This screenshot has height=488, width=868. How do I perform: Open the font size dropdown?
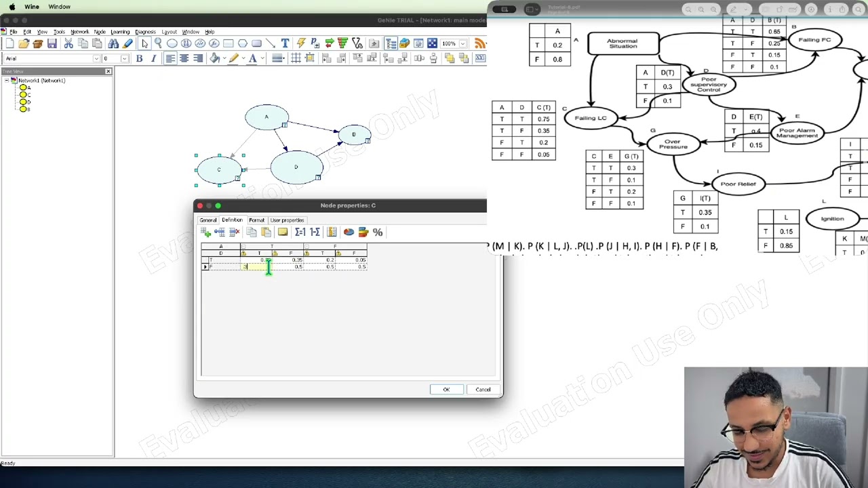pyautogui.click(x=124, y=58)
